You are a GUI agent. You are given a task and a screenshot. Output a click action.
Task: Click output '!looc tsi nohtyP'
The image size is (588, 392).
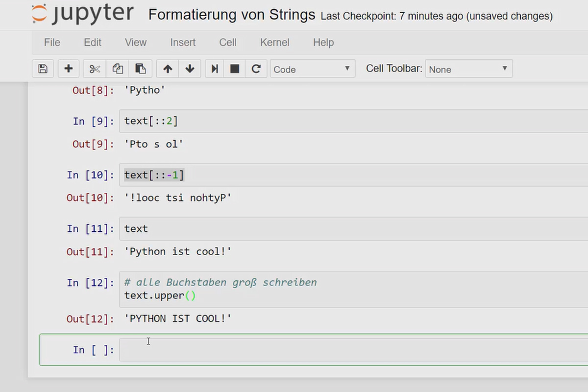coord(178,198)
